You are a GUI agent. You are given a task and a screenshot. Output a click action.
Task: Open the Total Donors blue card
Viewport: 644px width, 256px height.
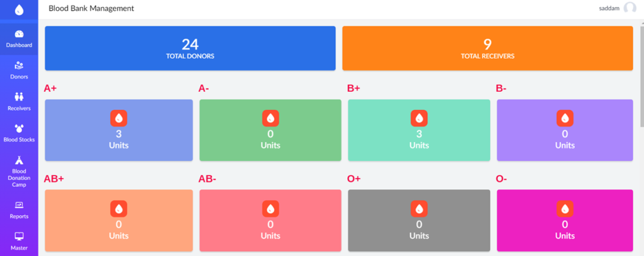click(x=189, y=48)
